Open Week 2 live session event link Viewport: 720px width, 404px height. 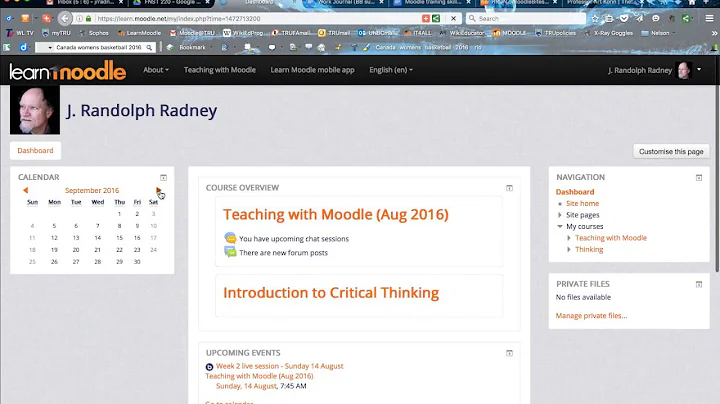pyautogui.click(x=279, y=366)
